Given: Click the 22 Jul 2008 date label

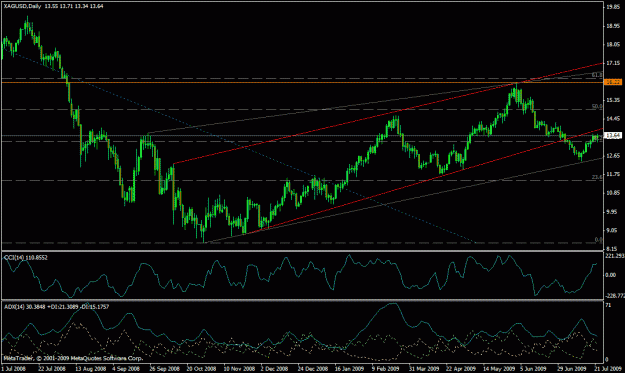Looking at the screenshot, I should pos(53,369).
